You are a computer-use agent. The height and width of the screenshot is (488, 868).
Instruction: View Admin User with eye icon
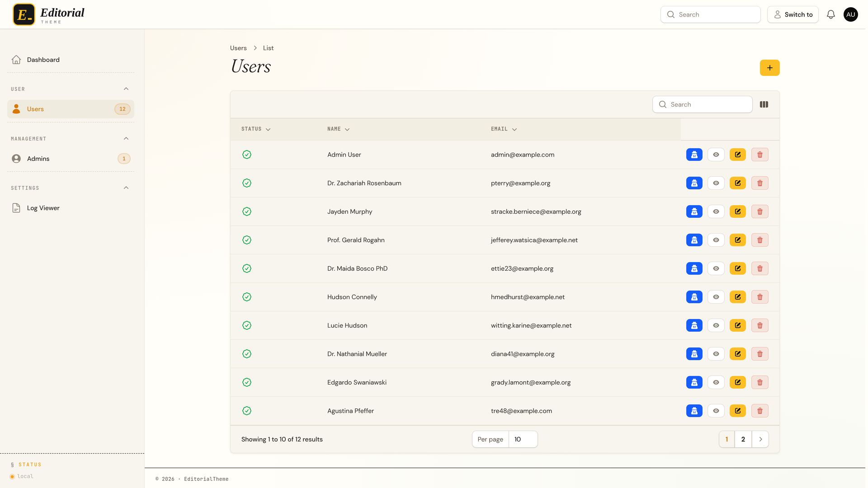pyautogui.click(x=716, y=155)
